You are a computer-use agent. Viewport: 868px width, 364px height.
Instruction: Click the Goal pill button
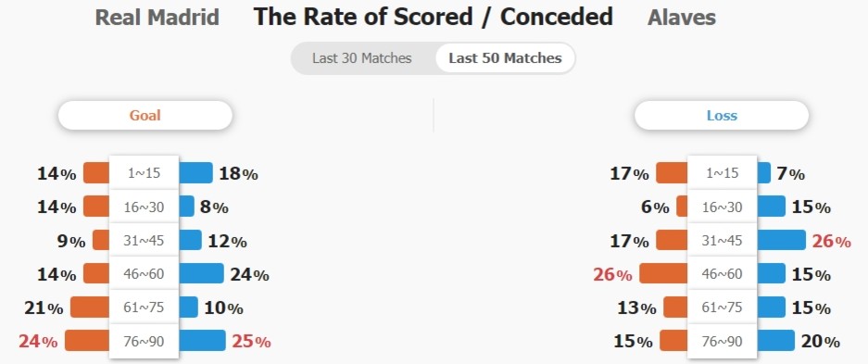point(145,115)
